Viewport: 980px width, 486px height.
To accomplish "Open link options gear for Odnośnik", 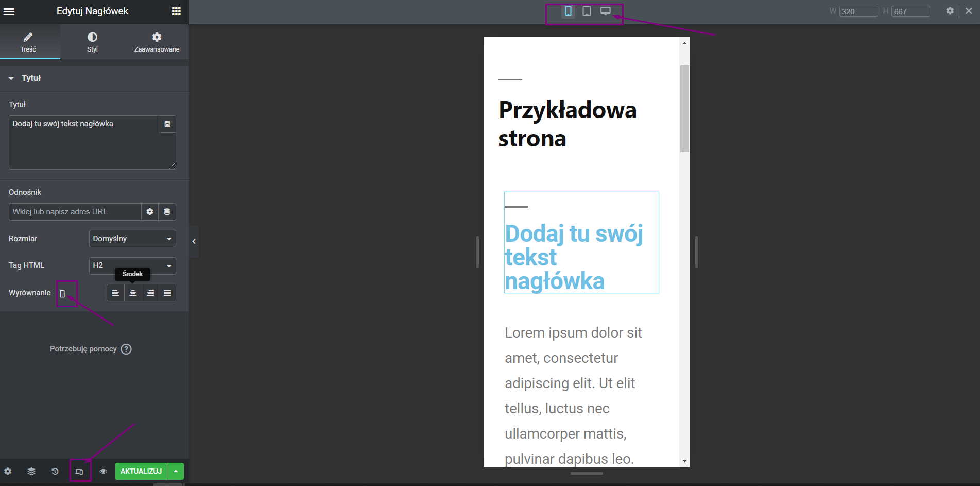I will 150,212.
